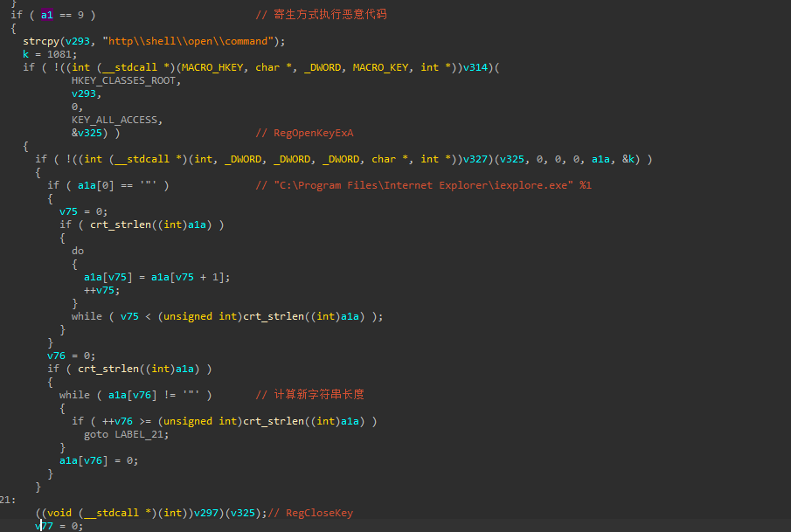The height and width of the screenshot is (532, 791).
Task: Click the "a1a[v76] = 0;" statement
Action: [99, 460]
